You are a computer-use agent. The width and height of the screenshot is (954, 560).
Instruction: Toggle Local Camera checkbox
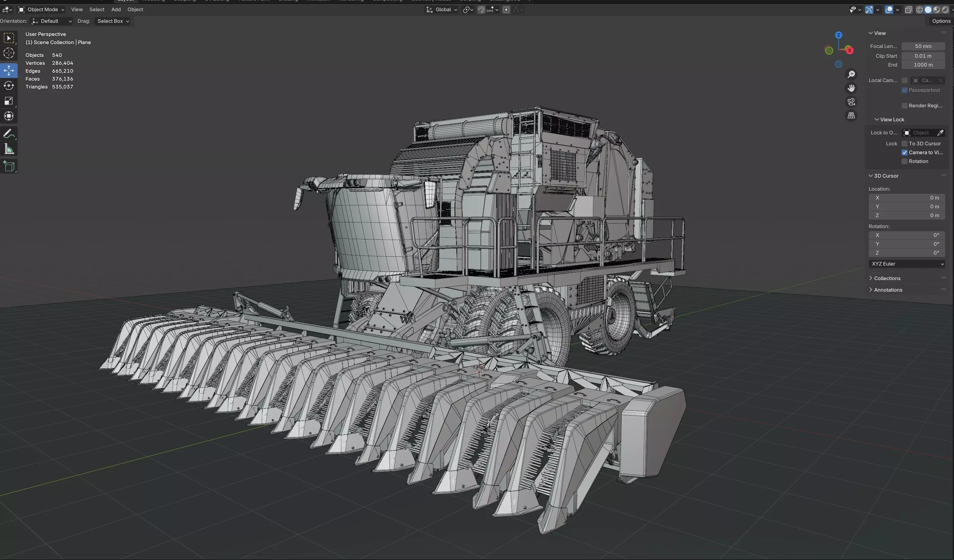pos(904,81)
